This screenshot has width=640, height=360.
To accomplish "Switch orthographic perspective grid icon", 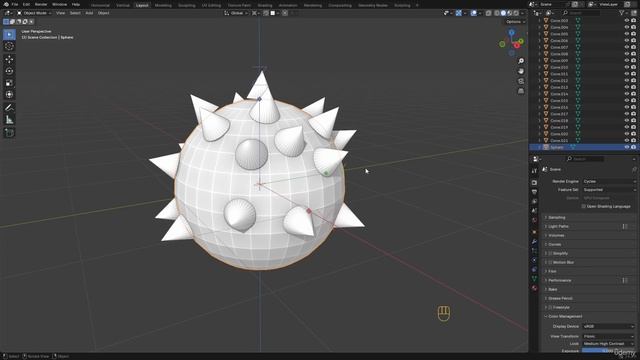I will point(521,91).
